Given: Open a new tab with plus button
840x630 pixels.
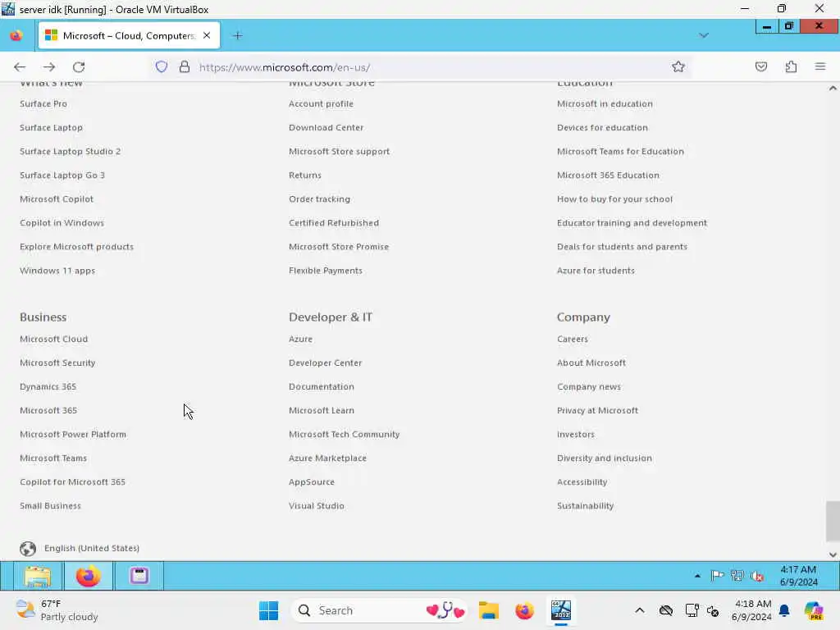Looking at the screenshot, I should (x=238, y=36).
